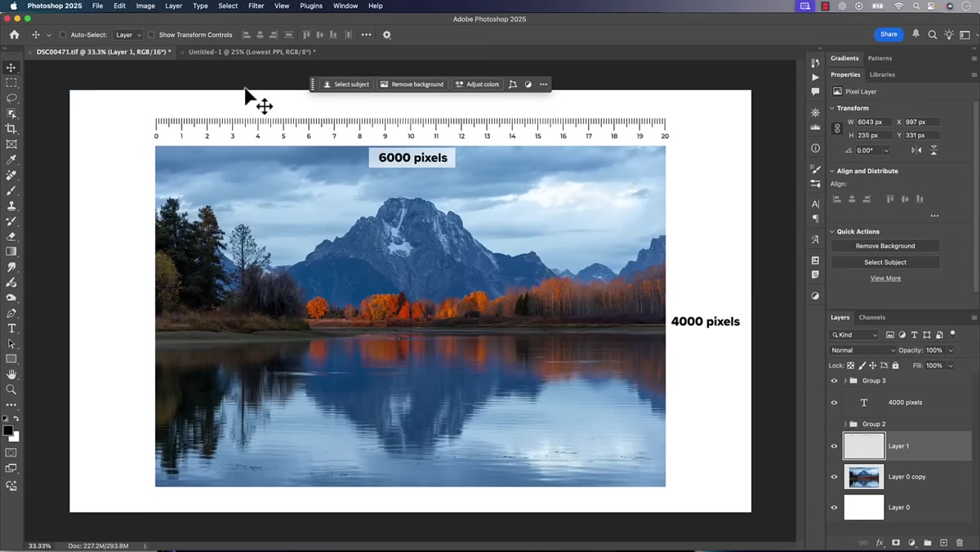Lock transparent pixels in Layers panel
980x552 pixels.
click(x=851, y=366)
